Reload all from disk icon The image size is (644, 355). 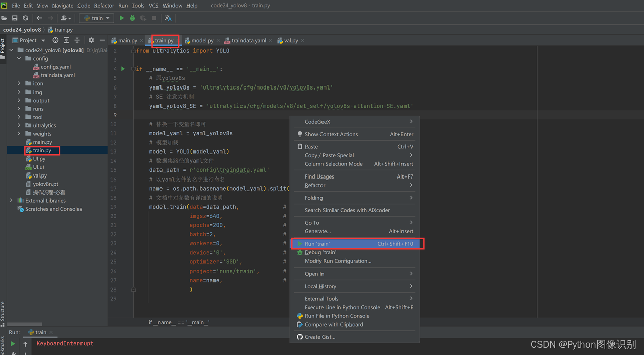[x=25, y=18]
